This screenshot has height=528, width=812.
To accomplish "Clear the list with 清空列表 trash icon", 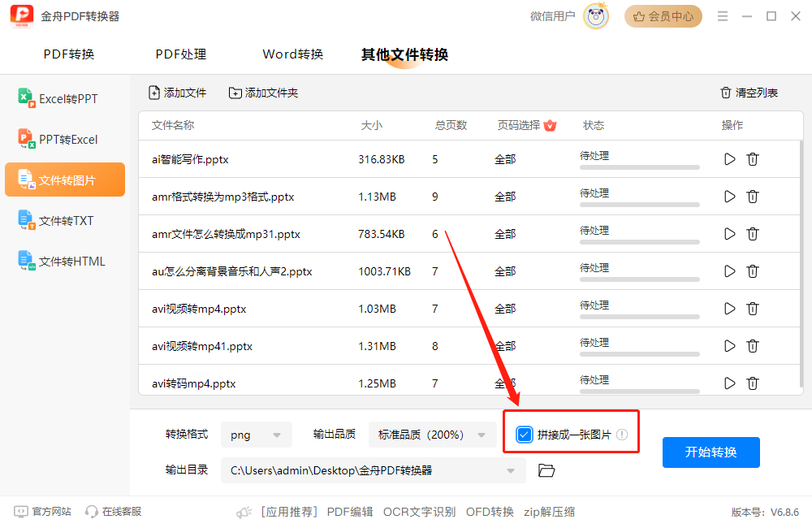I will (725, 93).
